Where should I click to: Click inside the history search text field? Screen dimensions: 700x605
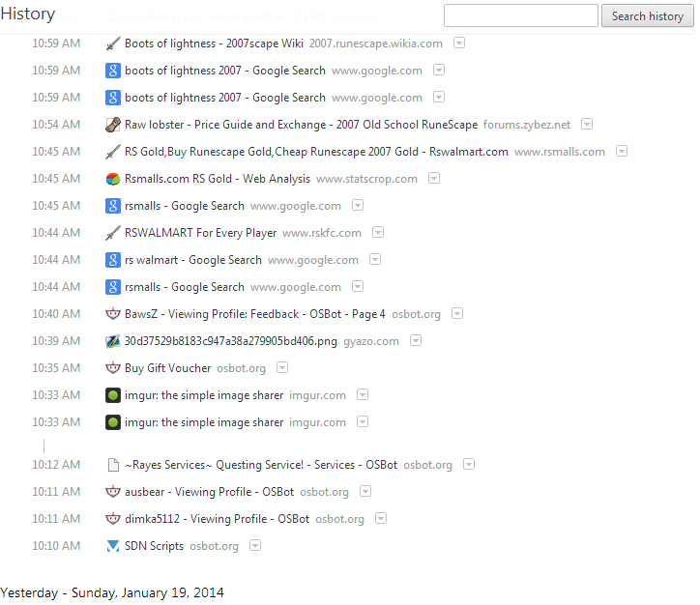(x=521, y=15)
